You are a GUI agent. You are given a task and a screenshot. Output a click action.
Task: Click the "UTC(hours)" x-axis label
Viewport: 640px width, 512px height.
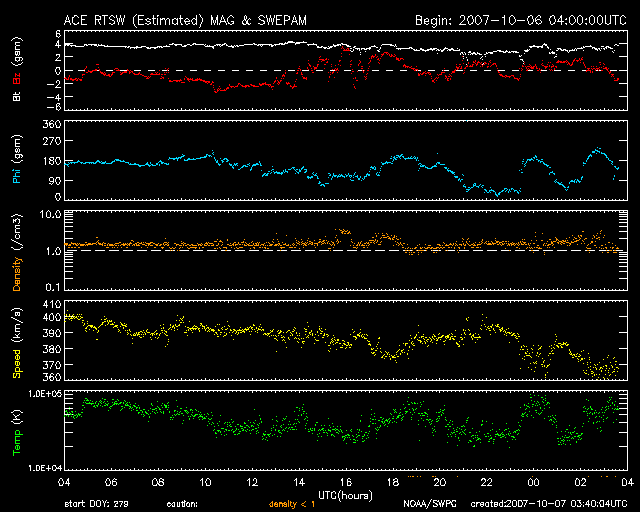pos(345,496)
